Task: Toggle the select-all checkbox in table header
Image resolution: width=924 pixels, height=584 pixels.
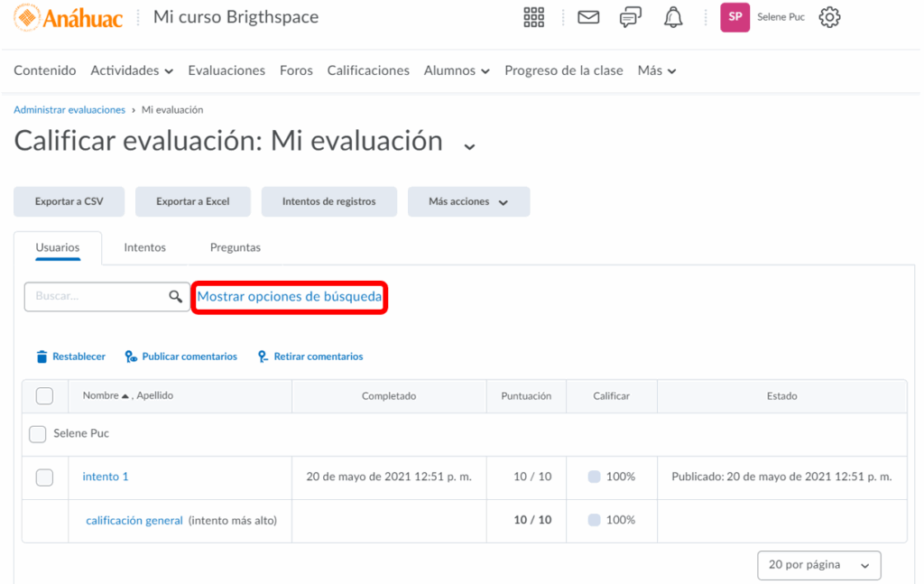Action: click(44, 395)
